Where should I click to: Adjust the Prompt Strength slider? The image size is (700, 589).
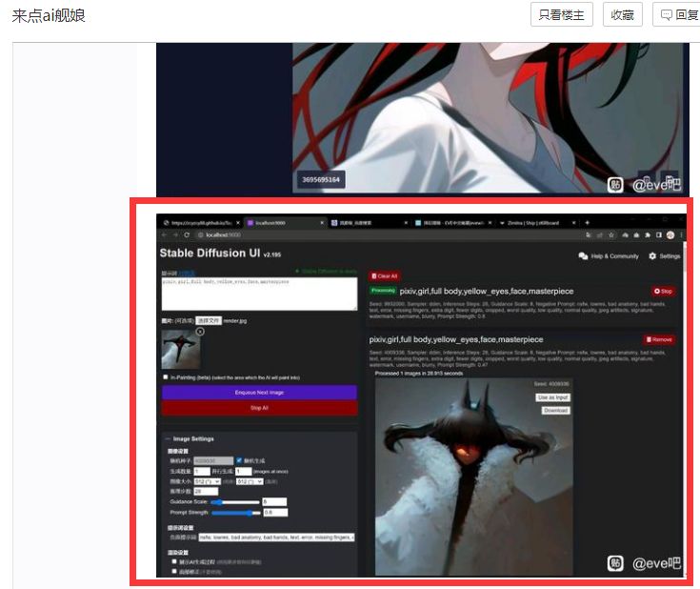click(x=236, y=513)
